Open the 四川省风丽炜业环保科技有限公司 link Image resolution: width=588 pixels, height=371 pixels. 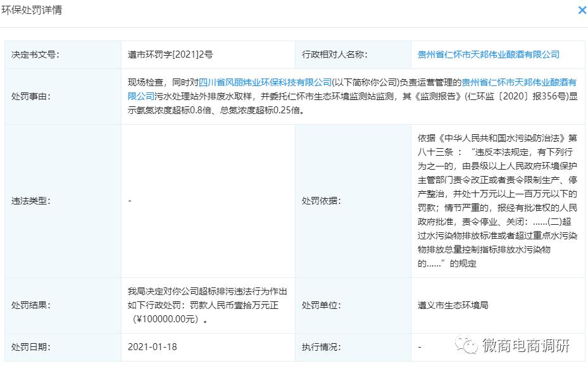pos(265,82)
